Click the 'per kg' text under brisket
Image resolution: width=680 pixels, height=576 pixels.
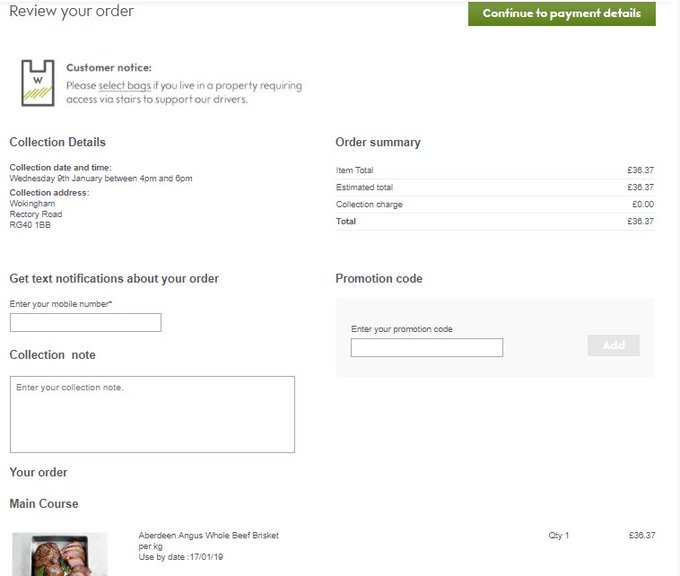click(x=150, y=547)
